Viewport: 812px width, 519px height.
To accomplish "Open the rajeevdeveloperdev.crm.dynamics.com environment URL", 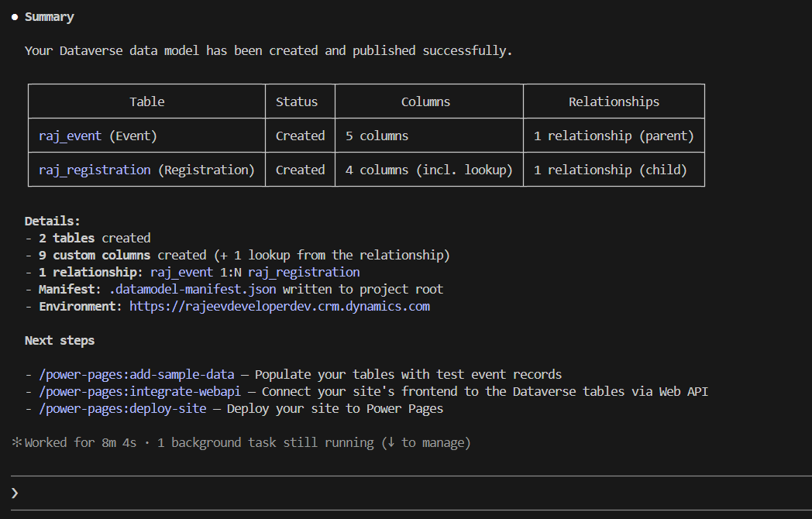I will click(279, 306).
